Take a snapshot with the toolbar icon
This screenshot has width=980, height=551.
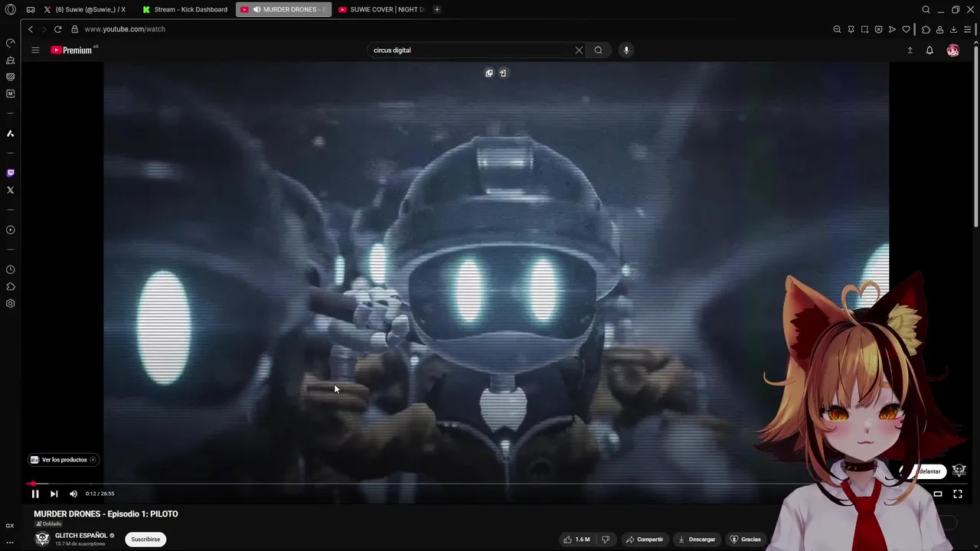[864, 29]
